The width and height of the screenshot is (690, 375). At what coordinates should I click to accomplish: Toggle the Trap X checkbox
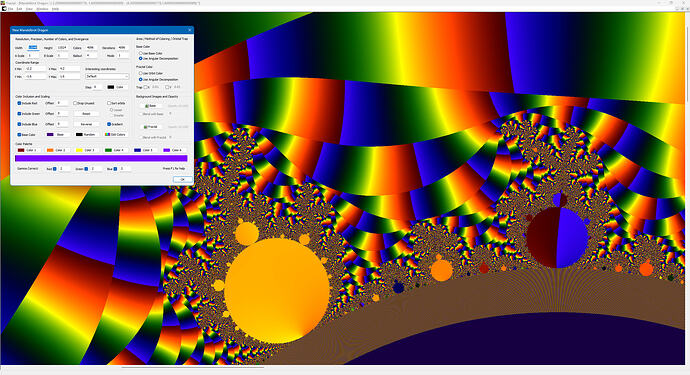click(x=146, y=87)
